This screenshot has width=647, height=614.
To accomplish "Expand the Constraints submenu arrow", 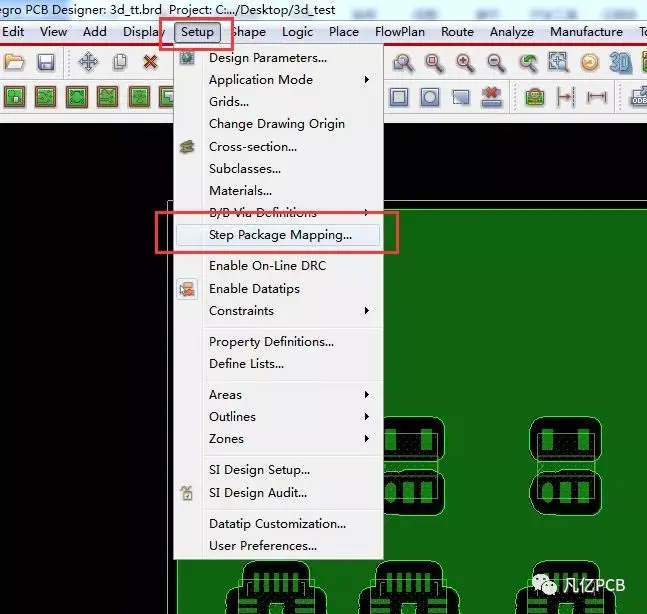I will (366, 311).
